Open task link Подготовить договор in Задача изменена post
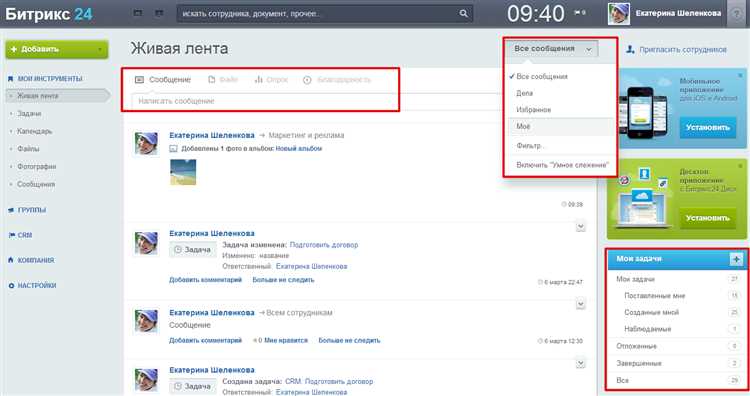The width and height of the screenshot is (750, 396). tap(324, 245)
